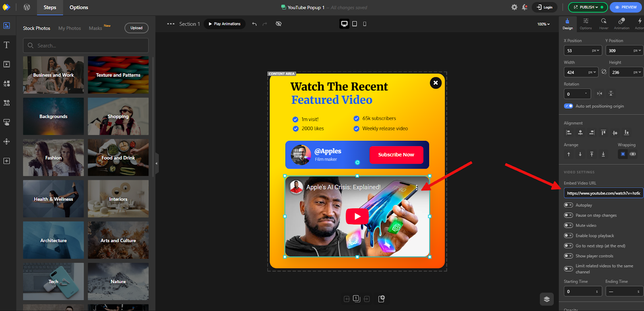
Task: Open the Masks tab
Action: [x=95, y=28]
